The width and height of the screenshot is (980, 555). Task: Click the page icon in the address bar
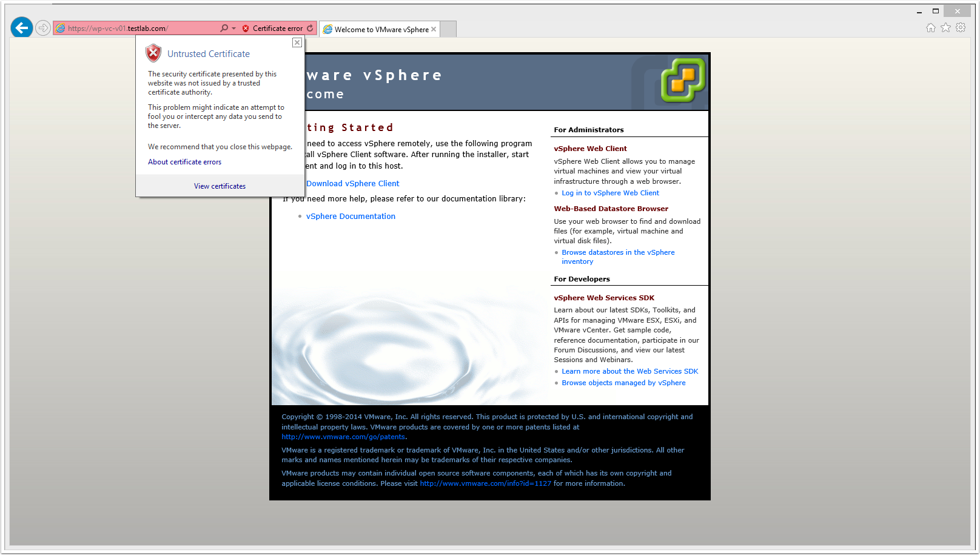click(x=60, y=29)
